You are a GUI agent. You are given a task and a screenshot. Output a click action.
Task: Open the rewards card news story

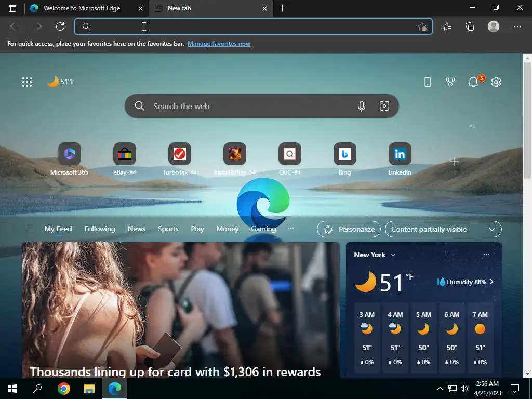click(180, 310)
